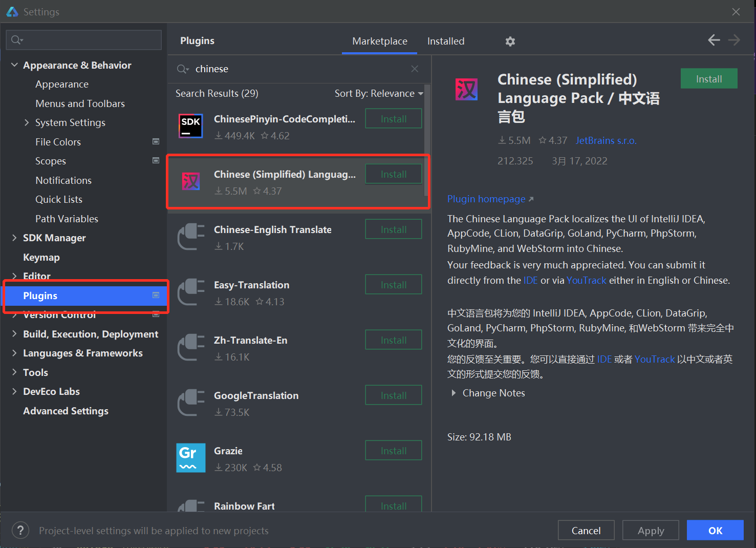The height and width of the screenshot is (548, 756).
Task: Open the JetBrains s.r.o. vendor link
Action: [x=606, y=140]
